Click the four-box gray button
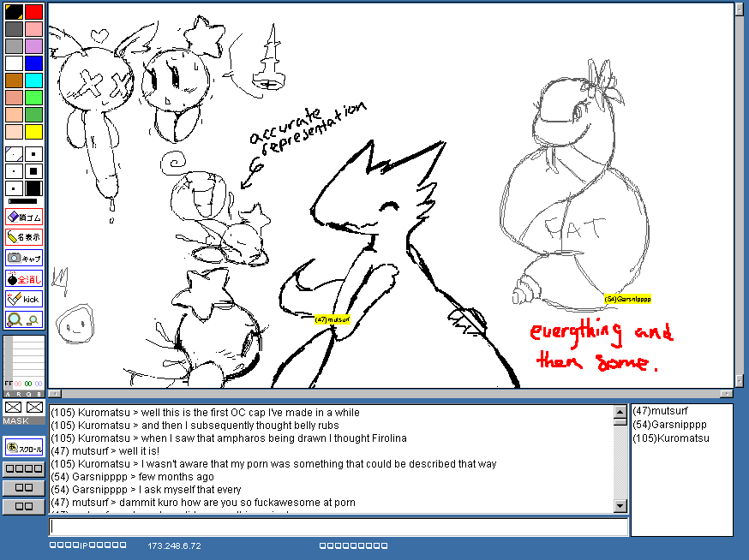The width and height of the screenshot is (749, 560). 24,469
